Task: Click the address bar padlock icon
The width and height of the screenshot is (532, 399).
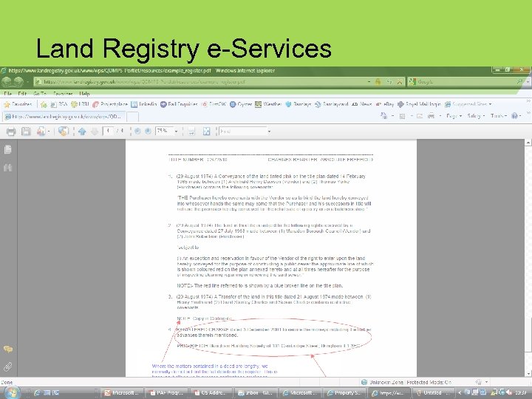Action: tap(378, 82)
